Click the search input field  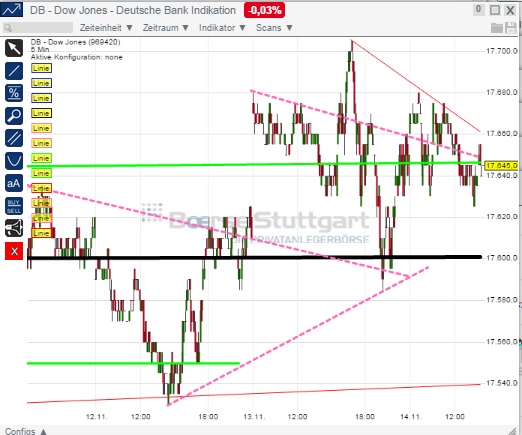[x=38, y=28]
